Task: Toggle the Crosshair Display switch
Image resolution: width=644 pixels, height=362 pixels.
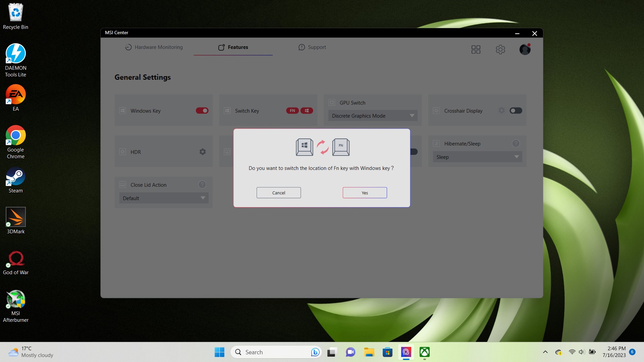Action: click(x=516, y=111)
